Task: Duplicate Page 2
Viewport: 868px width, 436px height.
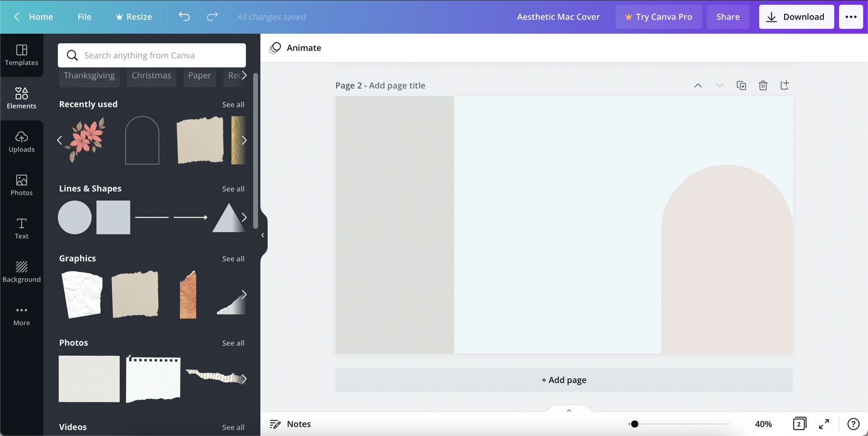Action: click(741, 85)
